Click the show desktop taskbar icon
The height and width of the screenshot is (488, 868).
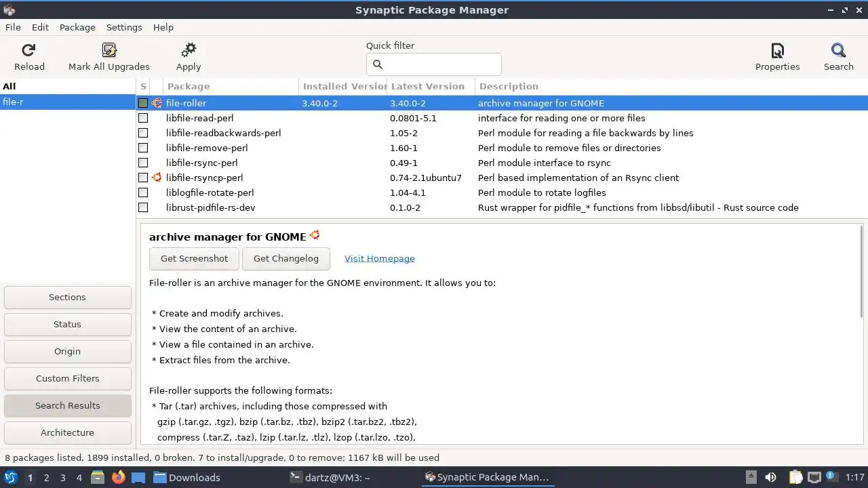click(x=138, y=478)
